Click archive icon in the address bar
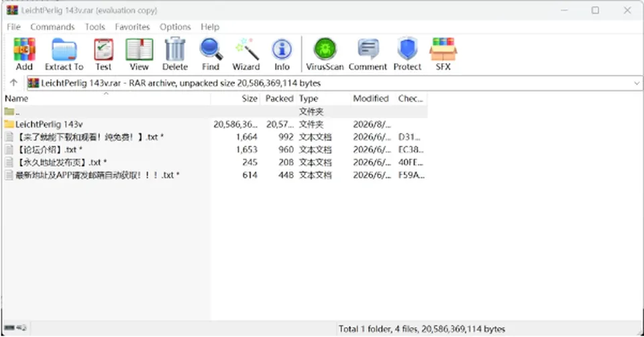 34,83
